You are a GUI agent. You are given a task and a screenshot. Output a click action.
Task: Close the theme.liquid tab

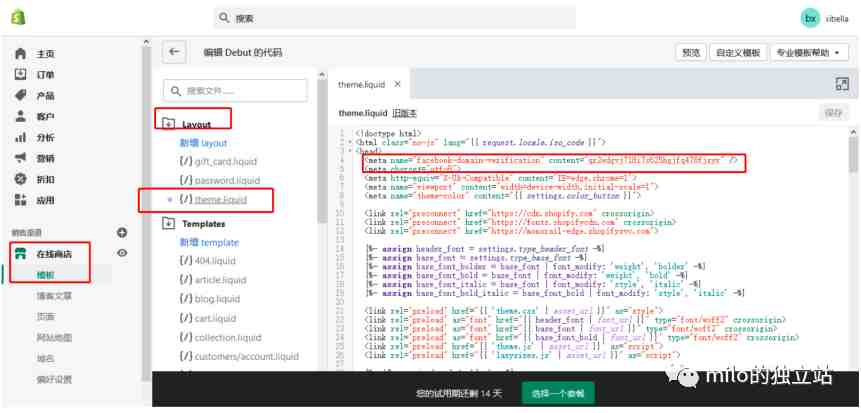click(398, 84)
